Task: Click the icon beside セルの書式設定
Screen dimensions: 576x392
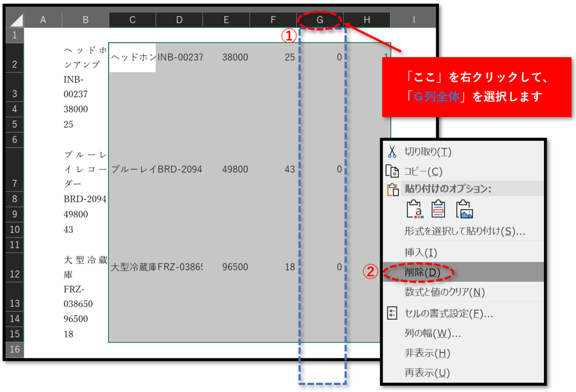Action: point(392,314)
